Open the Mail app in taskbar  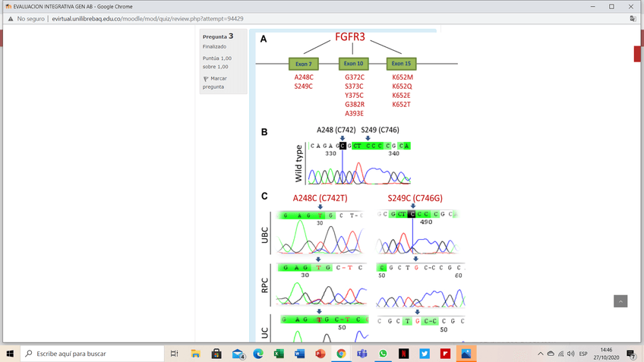tap(238, 354)
